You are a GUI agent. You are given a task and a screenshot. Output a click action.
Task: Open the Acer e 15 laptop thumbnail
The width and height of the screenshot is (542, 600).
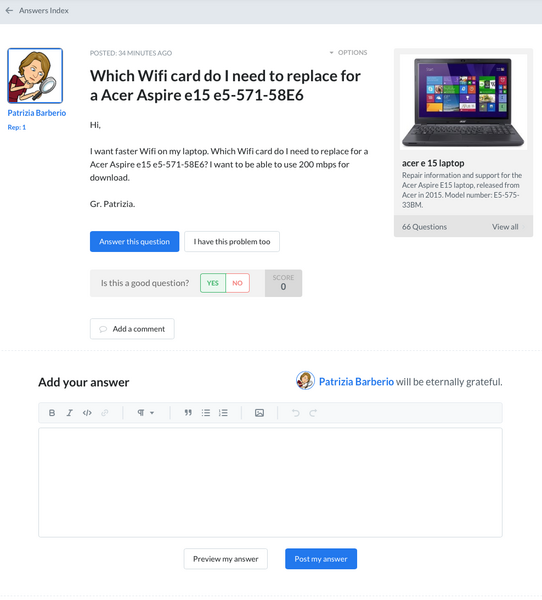[463, 102]
